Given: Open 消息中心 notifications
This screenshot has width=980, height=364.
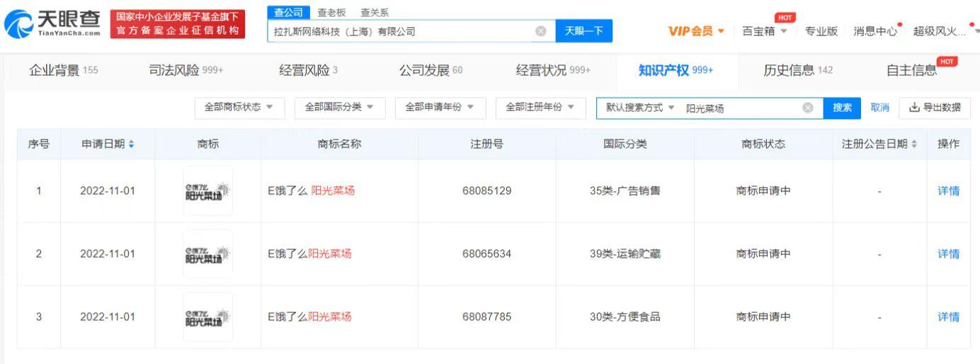Looking at the screenshot, I should pos(875,31).
